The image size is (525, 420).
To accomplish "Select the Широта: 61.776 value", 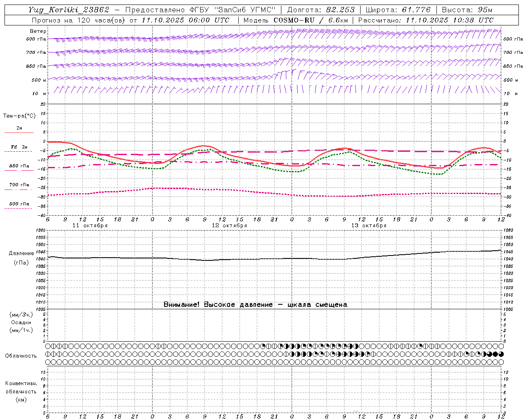I will coord(398,10).
